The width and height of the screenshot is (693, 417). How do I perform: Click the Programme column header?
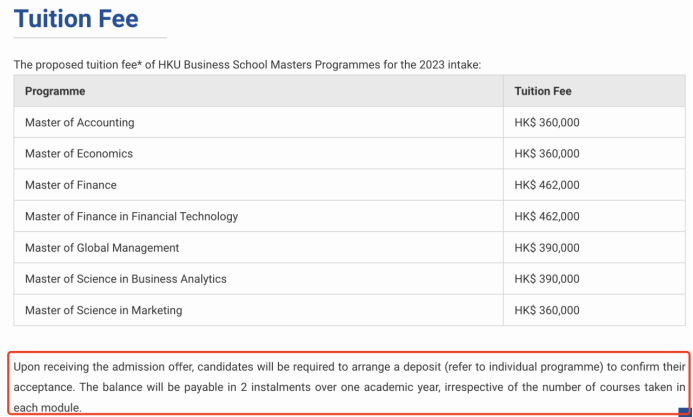55,91
